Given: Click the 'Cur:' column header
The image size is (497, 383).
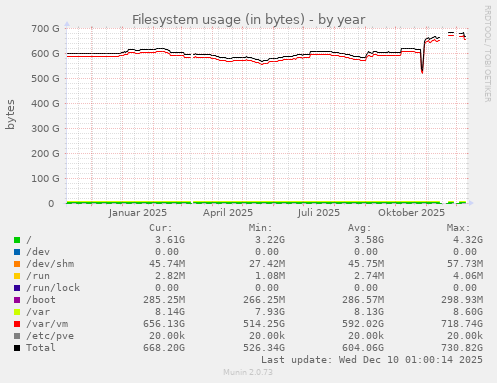Looking at the screenshot, I should point(161,228).
